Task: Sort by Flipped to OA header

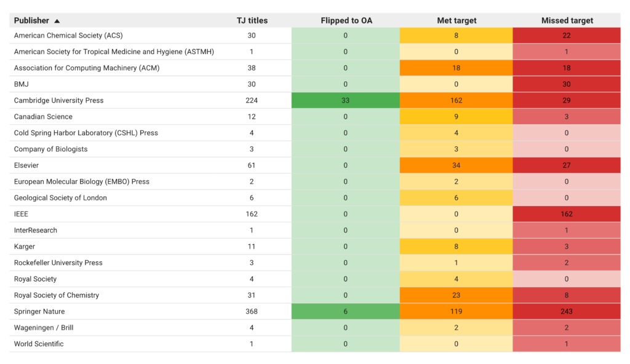Action: [346, 20]
